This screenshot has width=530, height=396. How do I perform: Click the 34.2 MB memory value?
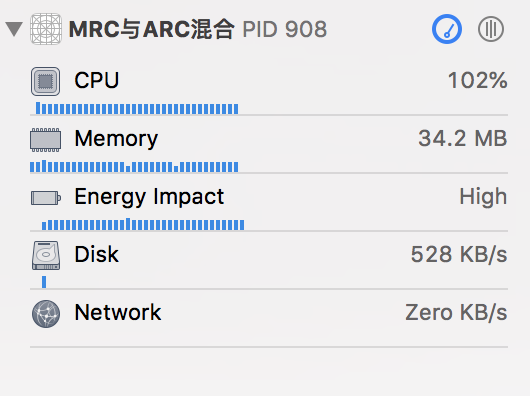(x=463, y=139)
